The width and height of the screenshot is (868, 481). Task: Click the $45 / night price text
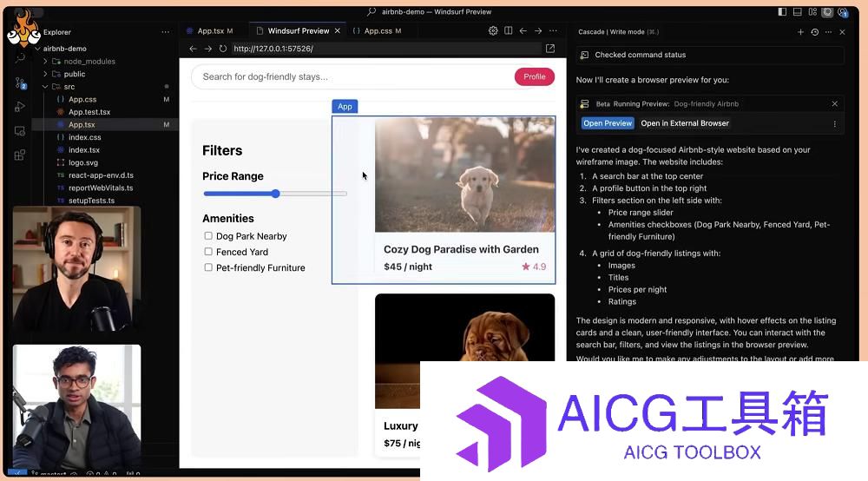click(x=408, y=267)
